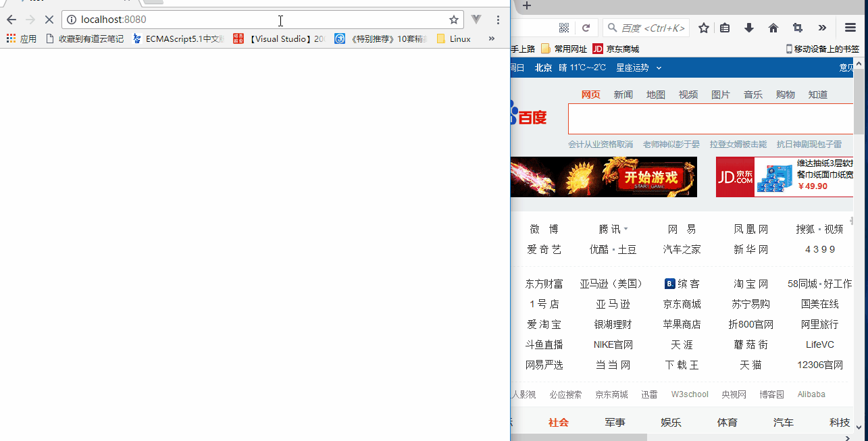868x441 pixels.
Task: Open Chrome's three-dot menu
Action: 498,20
